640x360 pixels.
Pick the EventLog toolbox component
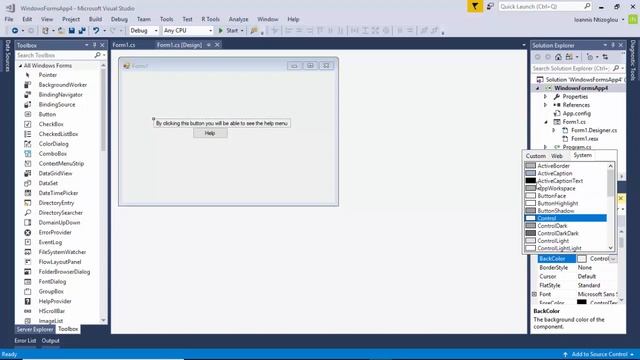coord(50,242)
